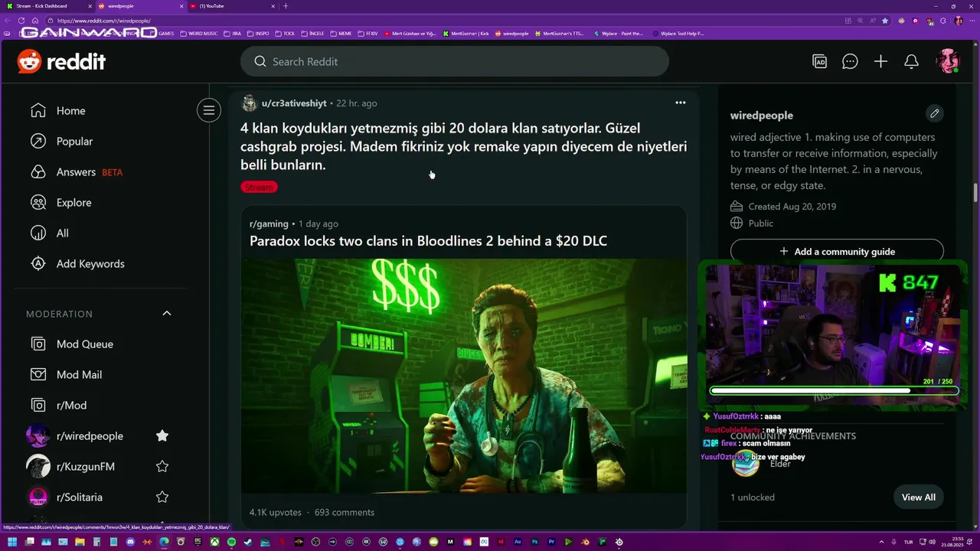This screenshot has height=551, width=980.
Task: Bookmark this page with star icon
Action: pyautogui.click(x=885, y=21)
